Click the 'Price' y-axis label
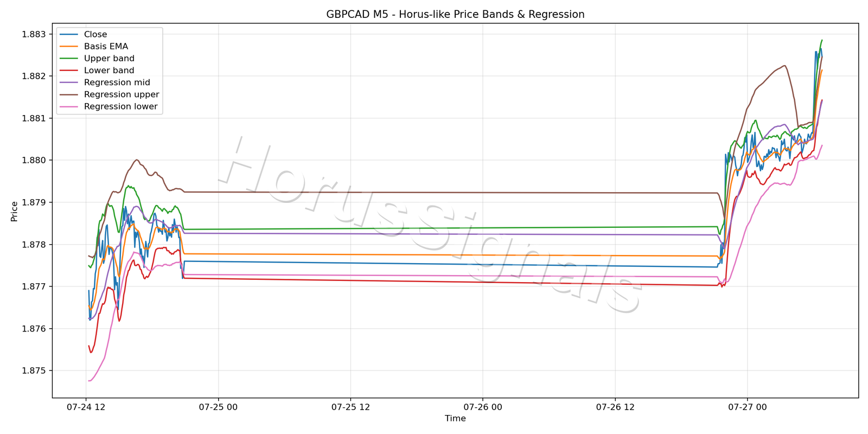The width and height of the screenshot is (868, 434). click(14, 211)
